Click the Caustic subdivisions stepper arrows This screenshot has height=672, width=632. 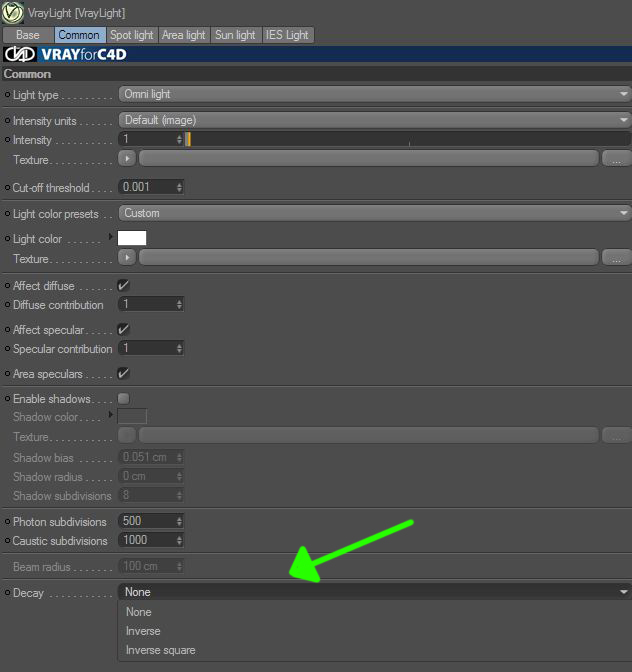[179, 540]
